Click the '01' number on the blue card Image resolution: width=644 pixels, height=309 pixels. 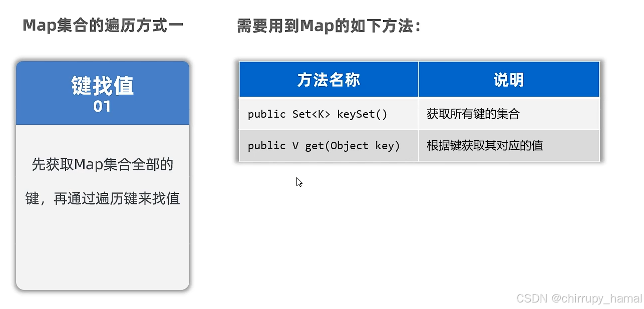click(x=102, y=107)
